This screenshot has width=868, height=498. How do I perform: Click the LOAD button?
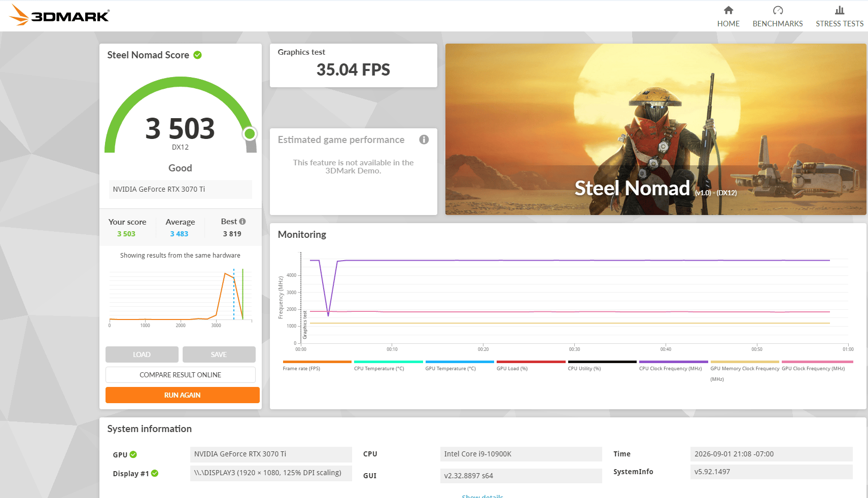pyautogui.click(x=142, y=354)
